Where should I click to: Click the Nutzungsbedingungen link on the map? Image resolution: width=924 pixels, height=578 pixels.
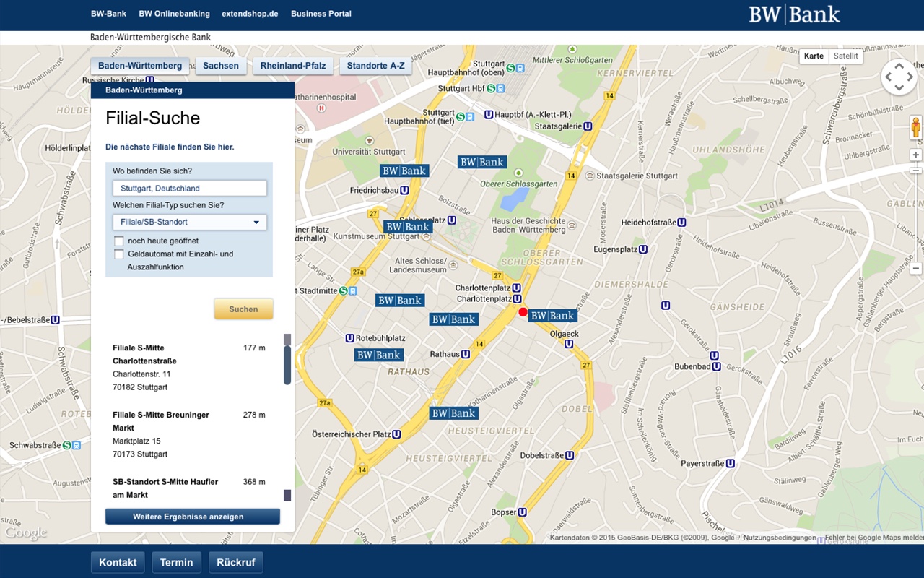pyautogui.click(x=780, y=538)
